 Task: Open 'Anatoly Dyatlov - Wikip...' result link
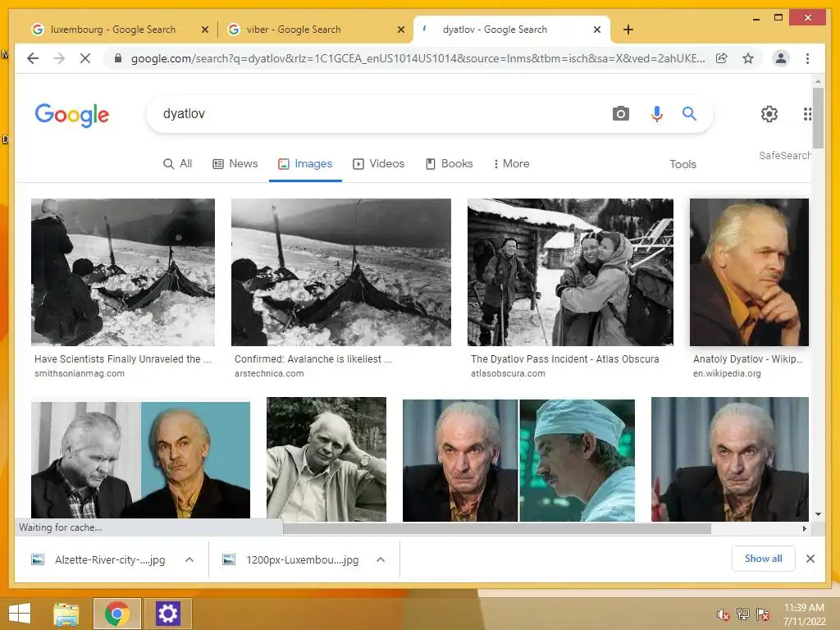748,359
